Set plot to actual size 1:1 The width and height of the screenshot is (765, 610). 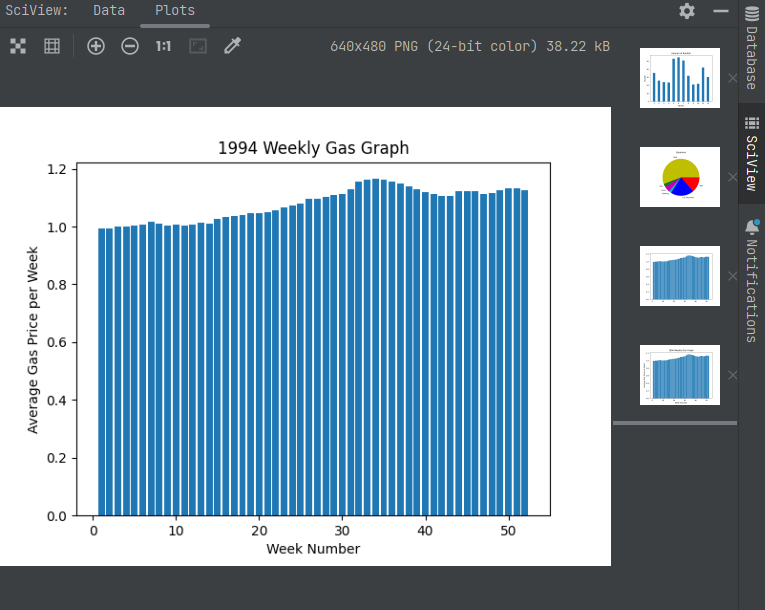[x=163, y=46]
